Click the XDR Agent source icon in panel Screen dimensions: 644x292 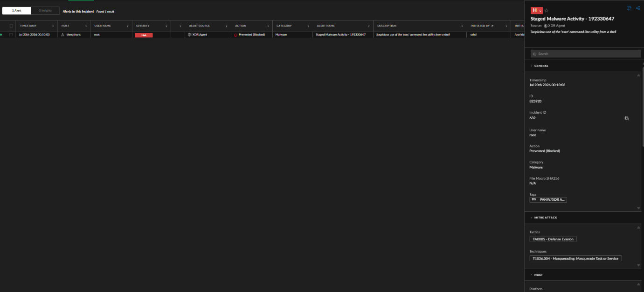[x=546, y=26]
